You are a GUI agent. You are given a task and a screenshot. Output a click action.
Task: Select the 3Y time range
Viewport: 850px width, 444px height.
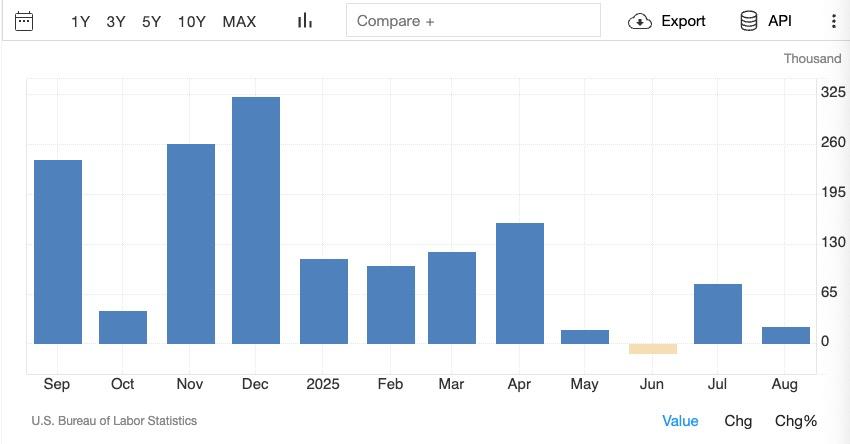[116, 21]
